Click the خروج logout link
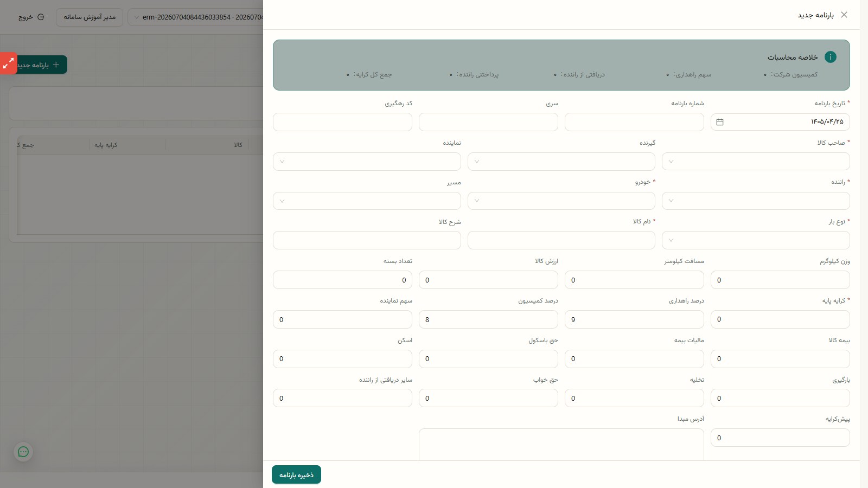 (31, 17)
